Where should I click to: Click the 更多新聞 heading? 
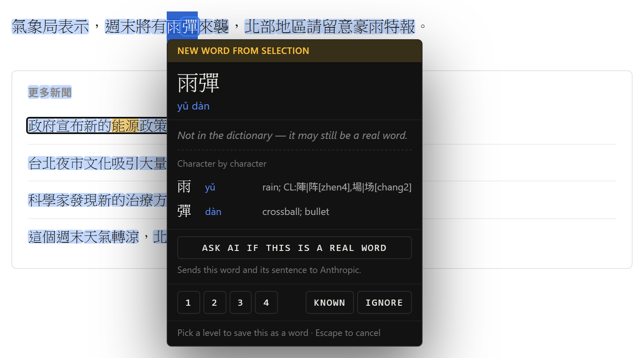pyautogui.click(x=50, y=92)
